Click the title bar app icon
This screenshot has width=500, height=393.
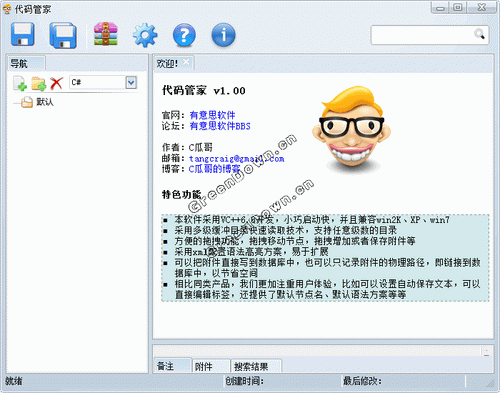point(7,9)
